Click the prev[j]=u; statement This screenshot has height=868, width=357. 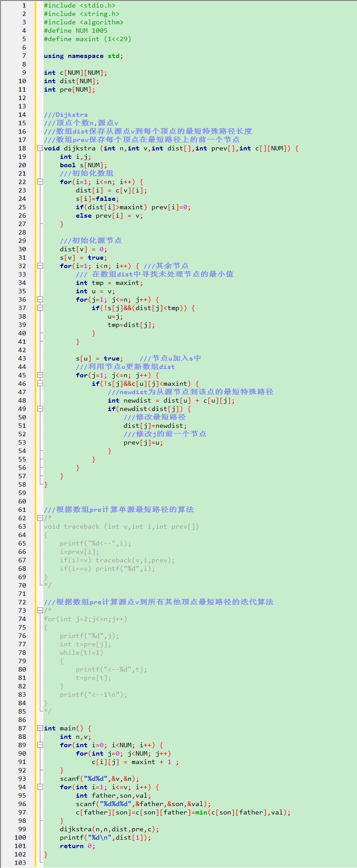click(x=144, y=442)
